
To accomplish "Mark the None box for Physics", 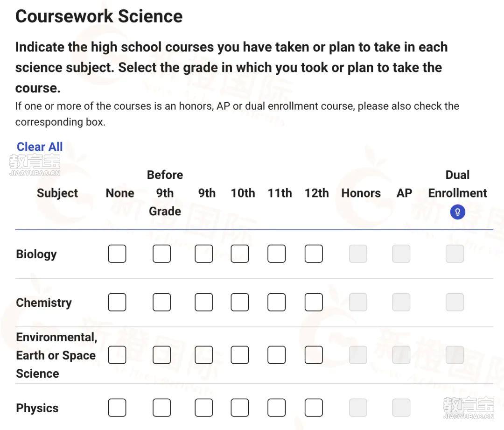I will click(117, 408).
